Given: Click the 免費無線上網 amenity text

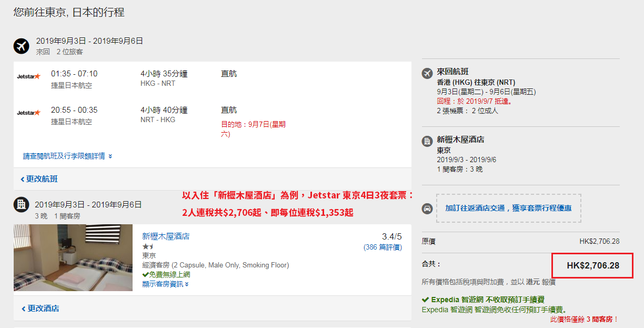Looking at the screenshot, I should [x=169, y=275].
